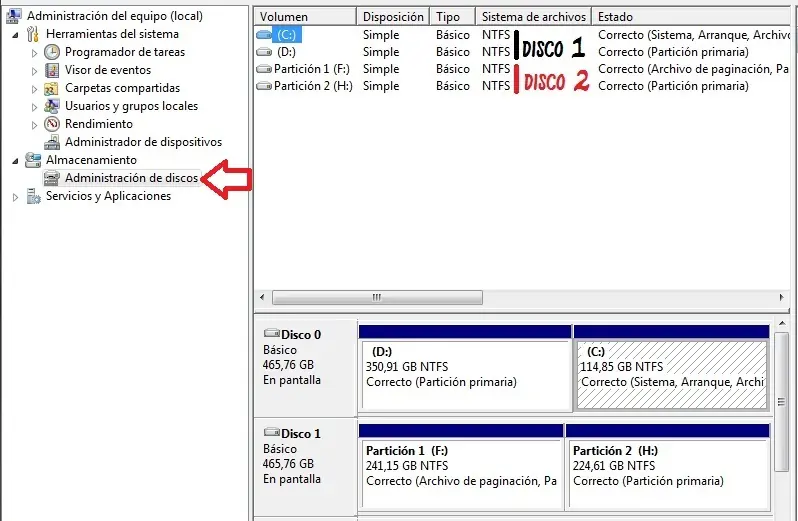Click the Disco 1 disk icon

pyautogui.click(x=272, y=432)
